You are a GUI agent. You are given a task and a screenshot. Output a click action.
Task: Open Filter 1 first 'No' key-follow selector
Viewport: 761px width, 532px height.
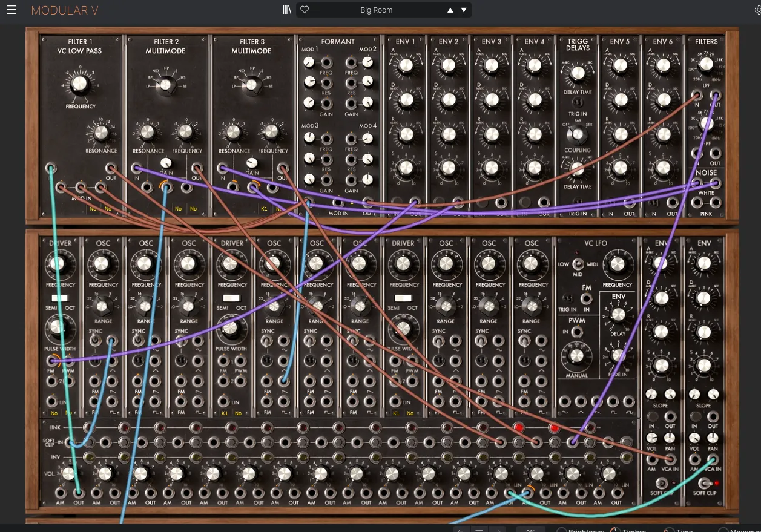pyautogui.click(x=93, y=209)
